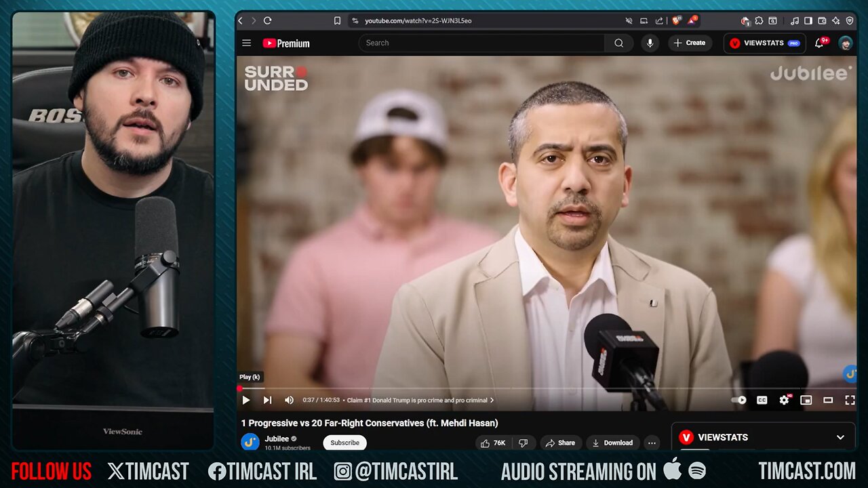Viewport: 868px width, 488px height.
Task: Open Brave Shields lion icon
Action: pyautogui.click(x=676, y=21)
